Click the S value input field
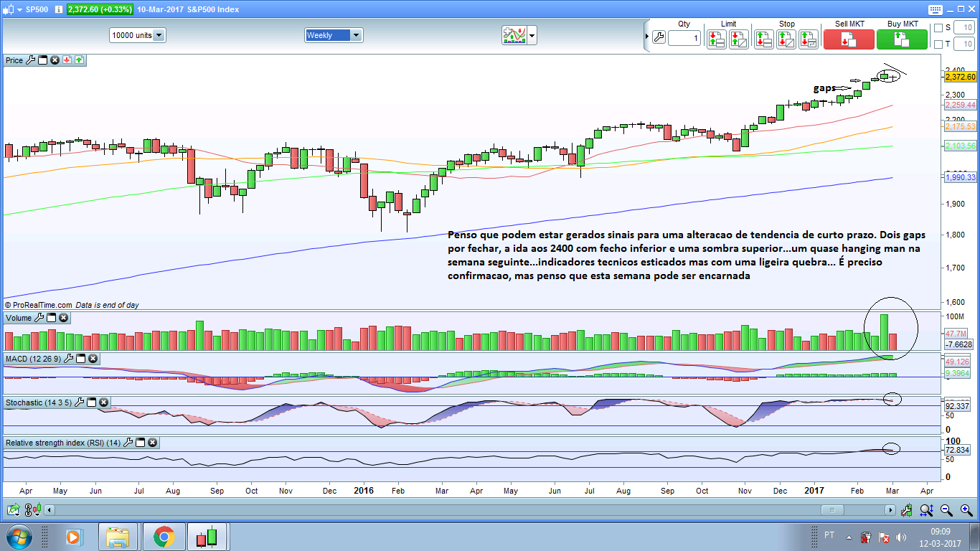Viewport: 980px width, 551px height. [963, 28]
